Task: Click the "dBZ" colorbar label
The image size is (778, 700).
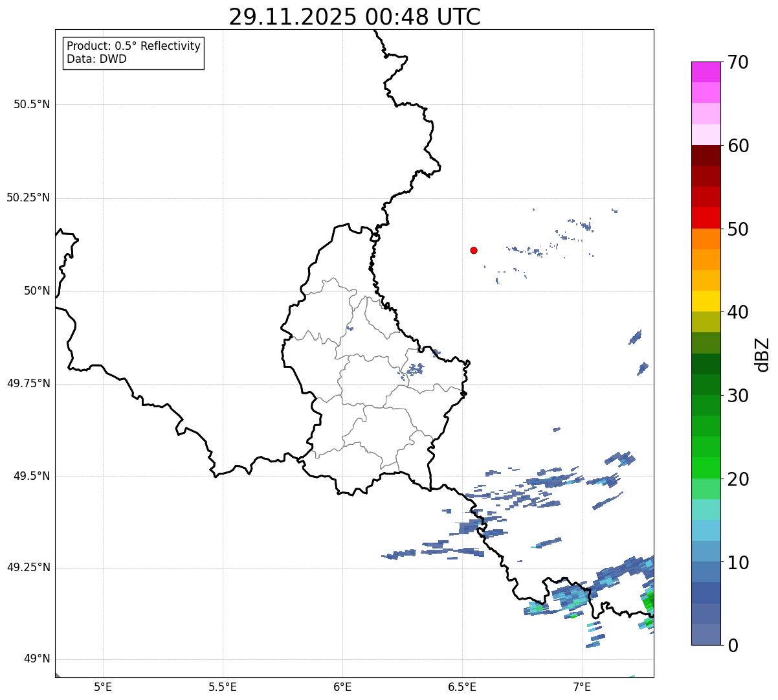Action: point(763,354)
